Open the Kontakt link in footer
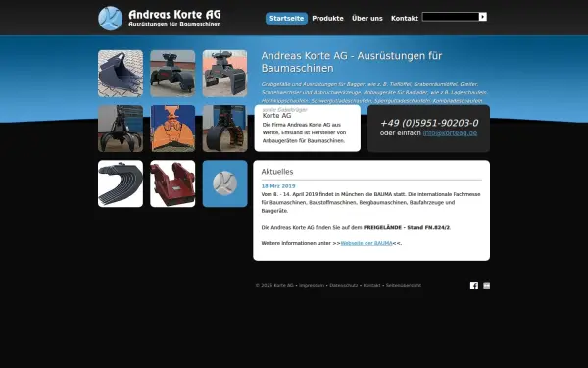588x368 pixels. pyautogui.click(x=371, y=285)
